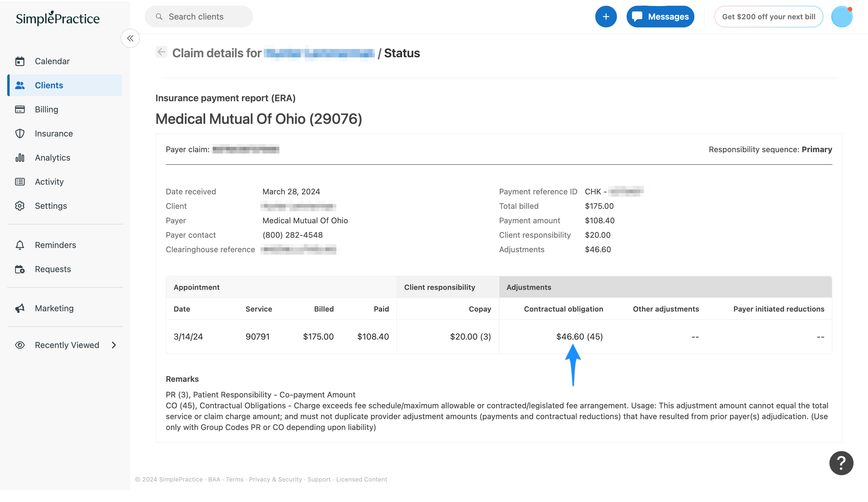This screenshot has height=502, width=868.
Task: Open Analytics from the sidebar
Action: [64, 158]
